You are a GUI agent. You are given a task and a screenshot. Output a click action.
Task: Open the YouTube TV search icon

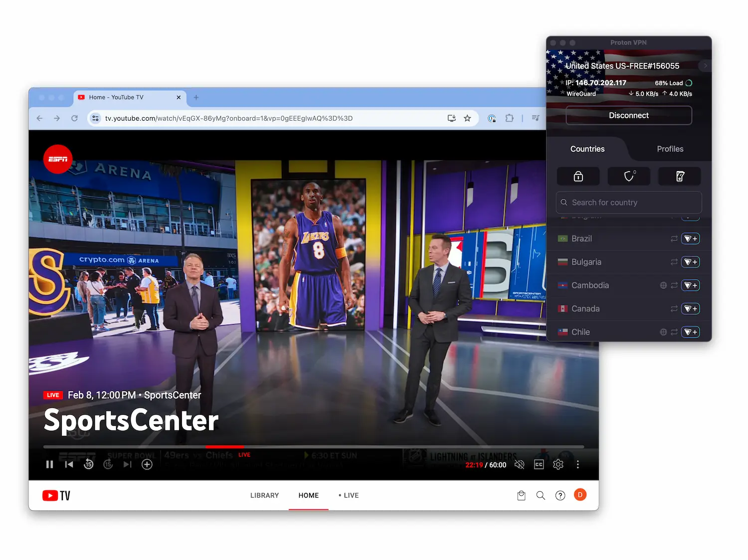(x=541, y=495)
